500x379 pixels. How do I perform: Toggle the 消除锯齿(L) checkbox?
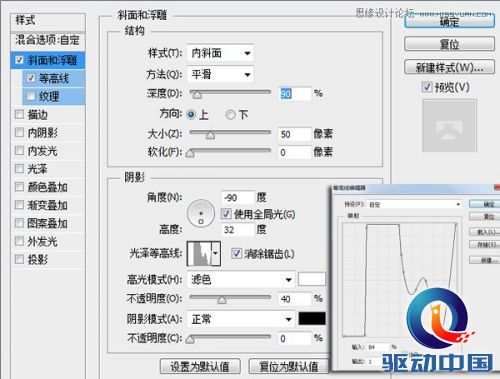click(x=236, y=254)
